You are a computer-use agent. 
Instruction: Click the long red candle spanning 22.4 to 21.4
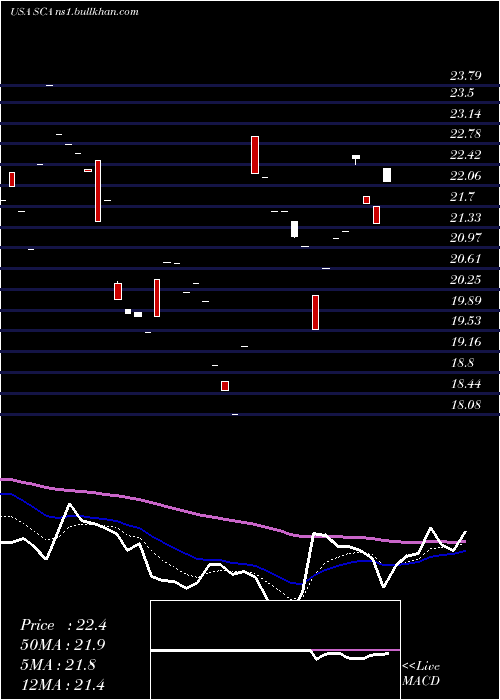tap(98, 191)
